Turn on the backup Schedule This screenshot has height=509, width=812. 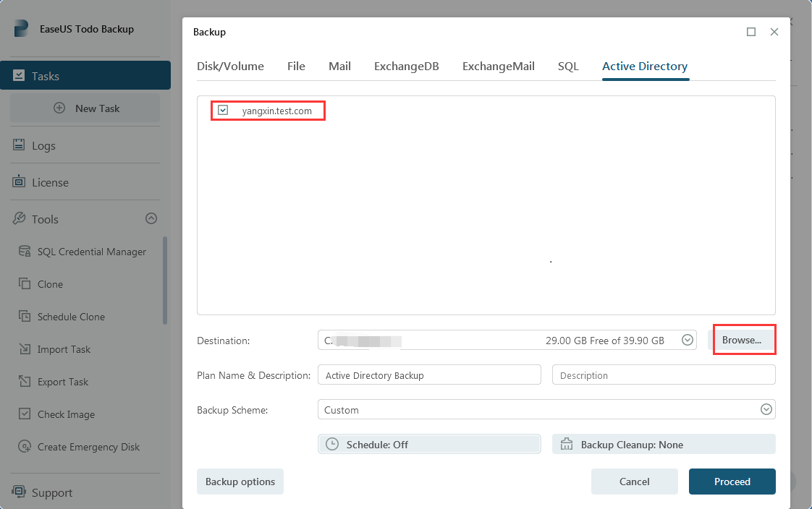click(x=428, y=443)
